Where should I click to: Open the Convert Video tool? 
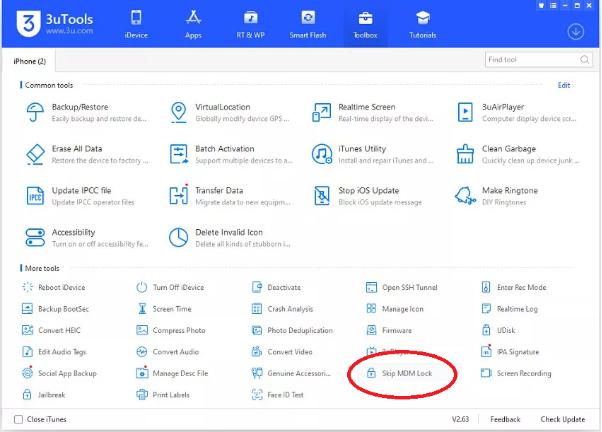(x=282, y=352)
